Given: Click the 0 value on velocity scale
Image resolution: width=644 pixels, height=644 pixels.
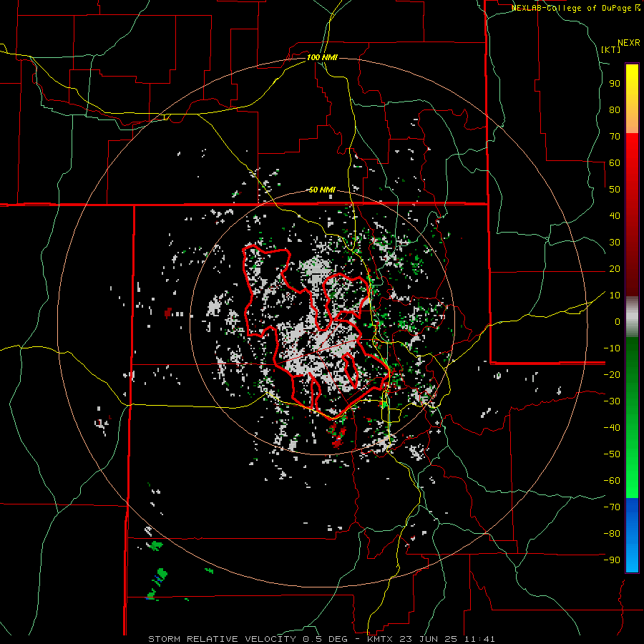Looking at the screenshot, I should [618, 322].
